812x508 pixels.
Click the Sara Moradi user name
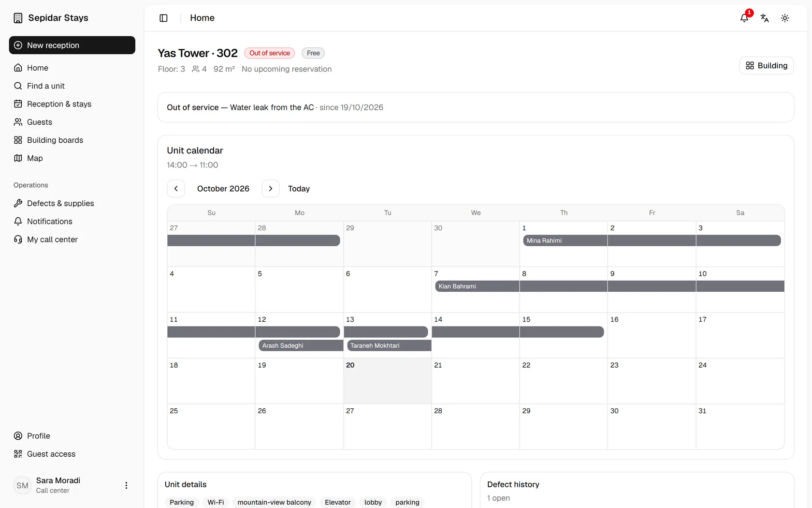[58, 480]
